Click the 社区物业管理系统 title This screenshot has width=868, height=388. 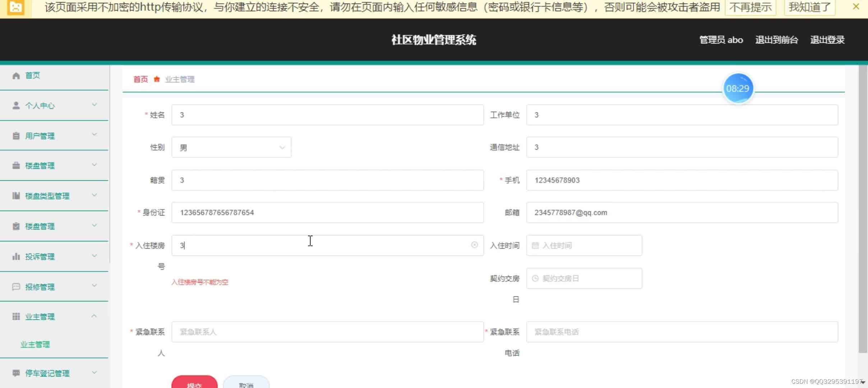tap(434, 40)
